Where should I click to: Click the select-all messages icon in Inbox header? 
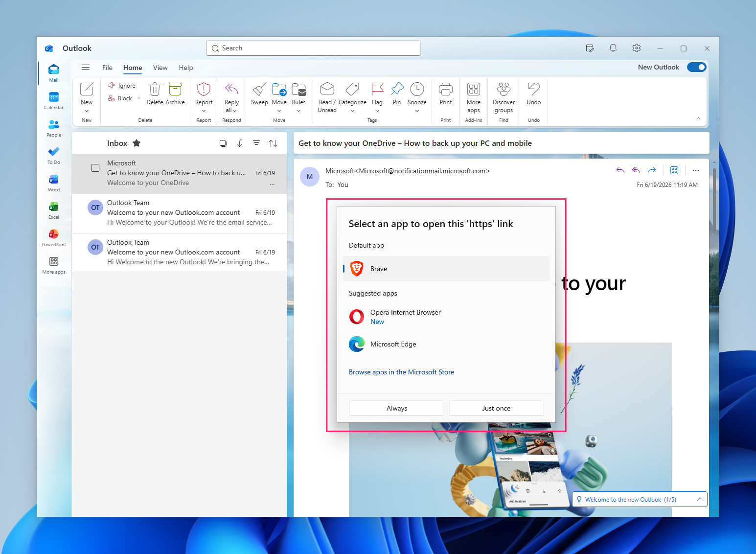223,143
